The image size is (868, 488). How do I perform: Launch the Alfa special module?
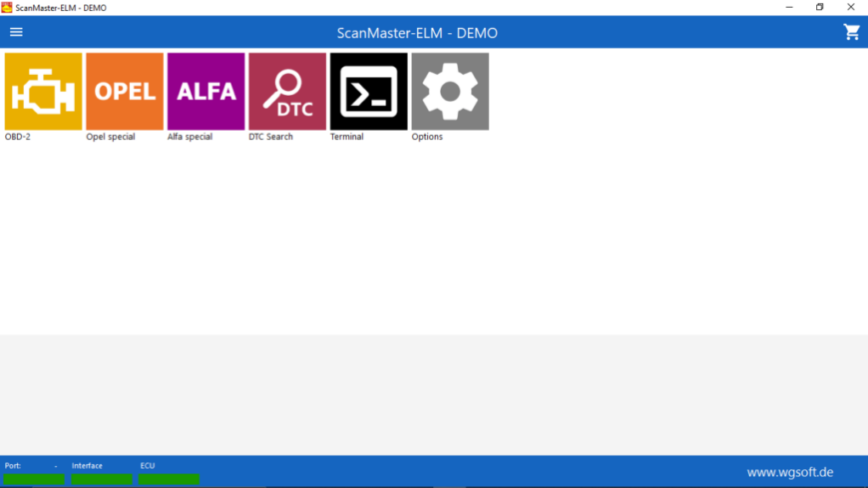click(206, 92)
